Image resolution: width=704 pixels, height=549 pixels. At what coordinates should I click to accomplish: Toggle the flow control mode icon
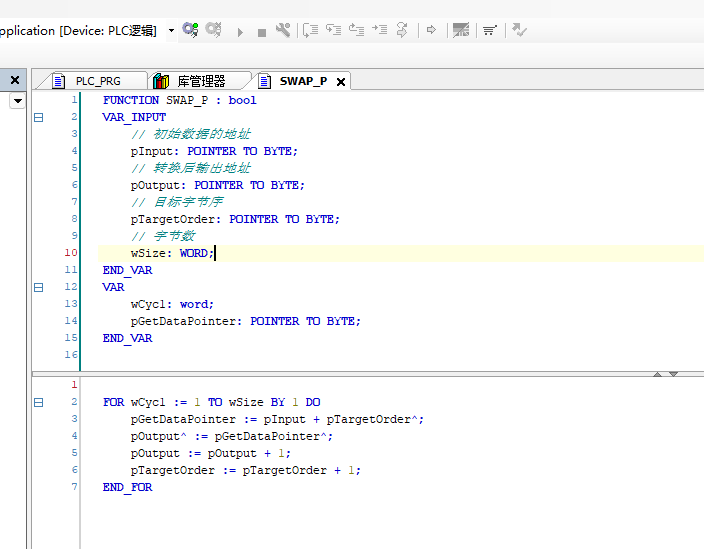pyautogui.click(x=461, y=30)
